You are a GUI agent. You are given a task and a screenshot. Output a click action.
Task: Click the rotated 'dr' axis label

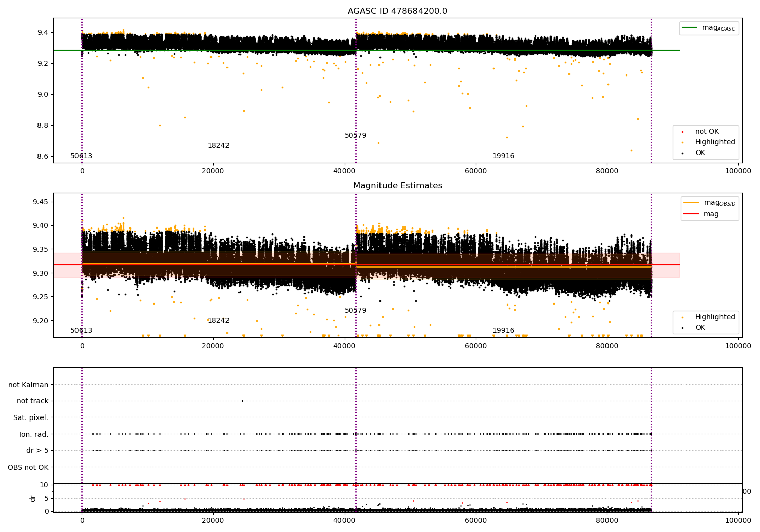[x=33, y=498]
